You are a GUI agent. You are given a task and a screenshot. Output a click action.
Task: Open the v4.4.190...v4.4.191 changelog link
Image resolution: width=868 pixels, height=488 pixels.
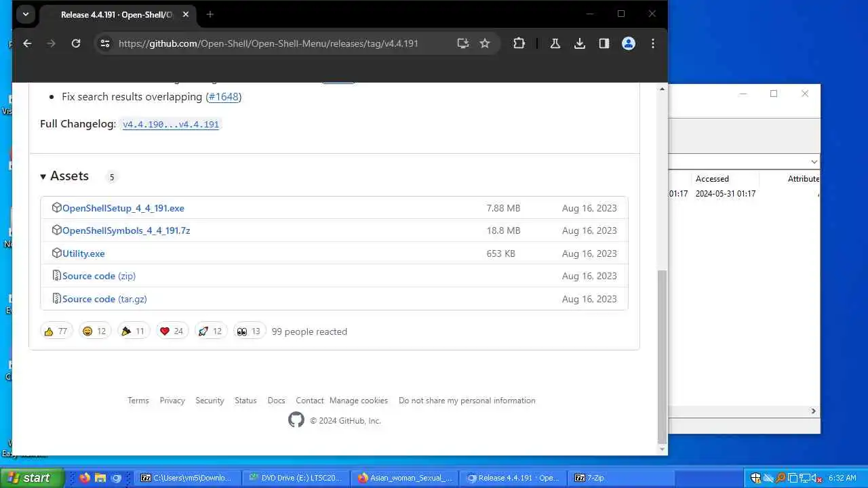click(x=171, y=125)
